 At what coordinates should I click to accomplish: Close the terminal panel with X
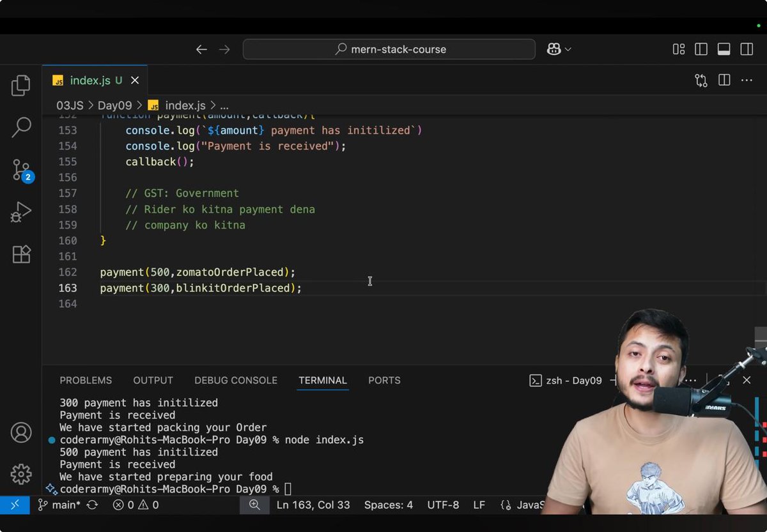[747, 381]
